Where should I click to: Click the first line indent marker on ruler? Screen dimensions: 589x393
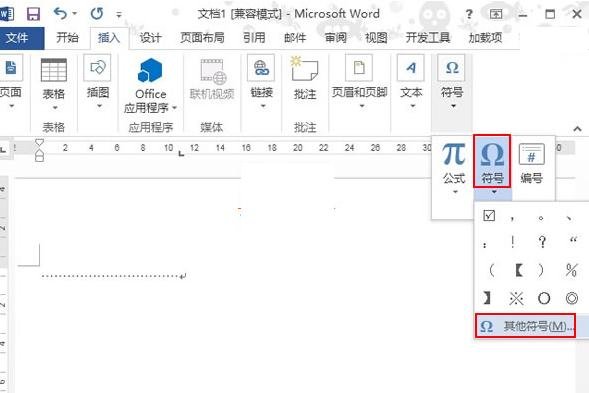(39, 142)
